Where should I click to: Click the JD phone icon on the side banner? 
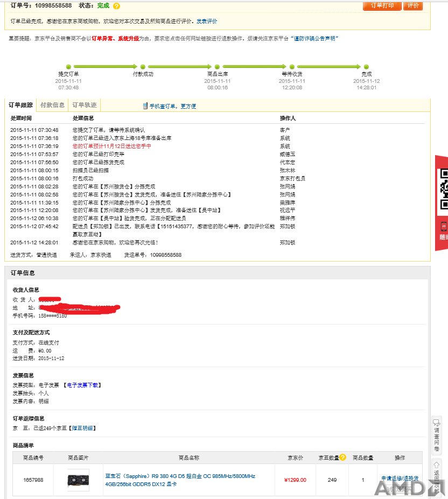click(444, 227)
